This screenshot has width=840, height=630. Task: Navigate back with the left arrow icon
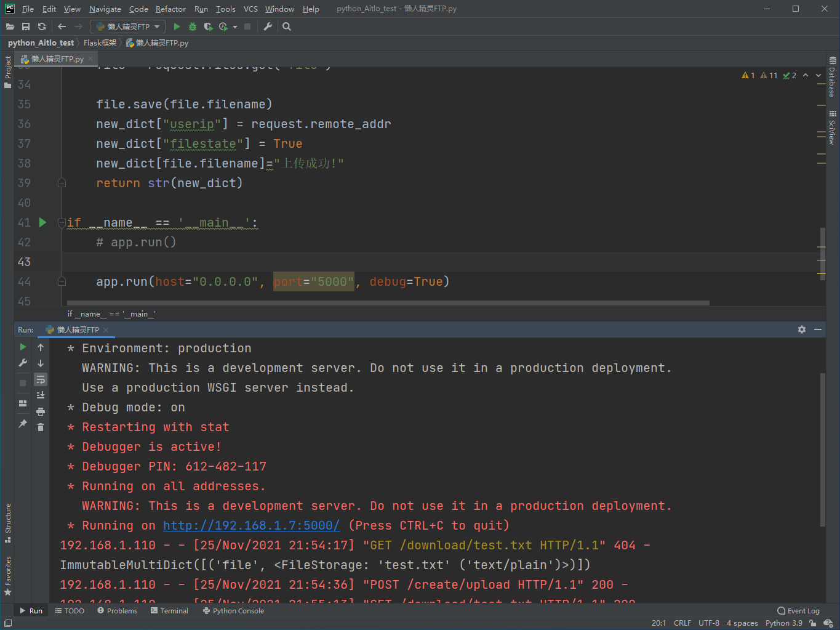click(62, 26)
